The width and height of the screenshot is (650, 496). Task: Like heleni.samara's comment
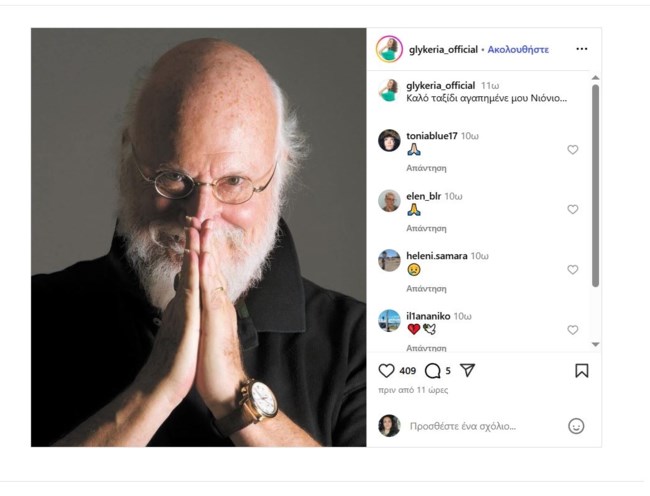[573, 270]
